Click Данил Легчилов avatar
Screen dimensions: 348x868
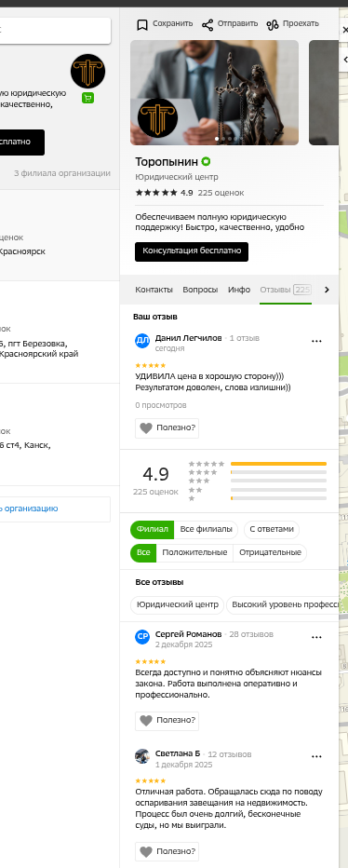click(x=142, y=341)
